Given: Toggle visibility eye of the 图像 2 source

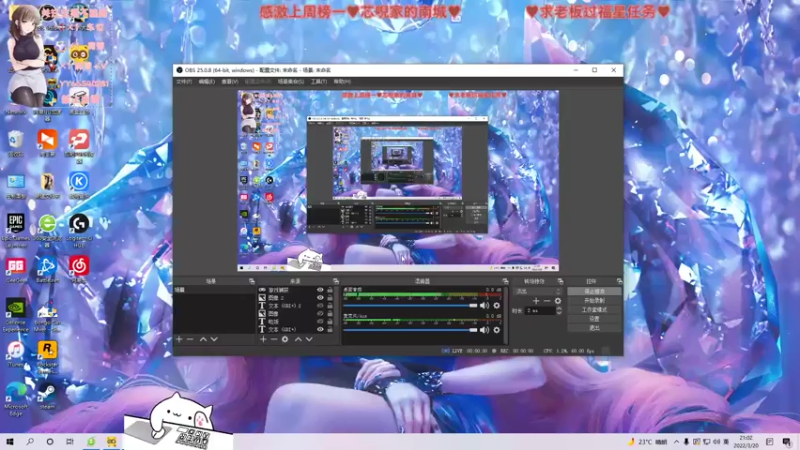Looking at the screenshot, I should point(320,297).
